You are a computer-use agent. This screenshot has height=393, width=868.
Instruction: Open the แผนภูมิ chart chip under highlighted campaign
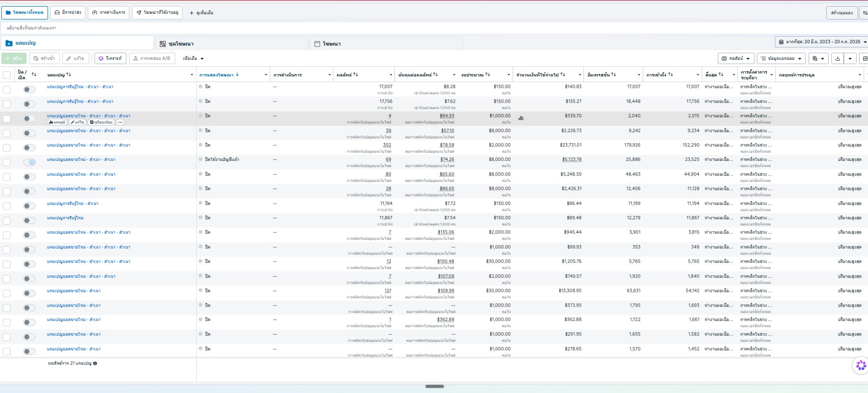57,122
